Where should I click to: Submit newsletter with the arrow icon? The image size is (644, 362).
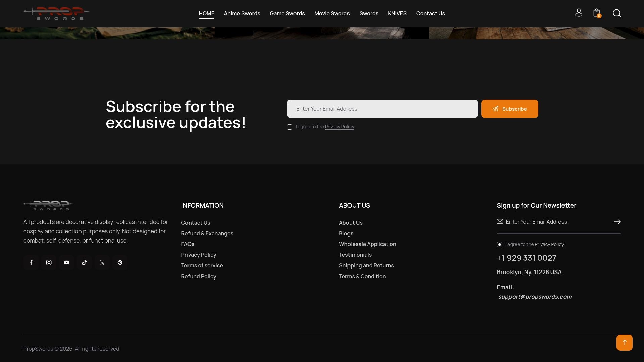(617, 222)
